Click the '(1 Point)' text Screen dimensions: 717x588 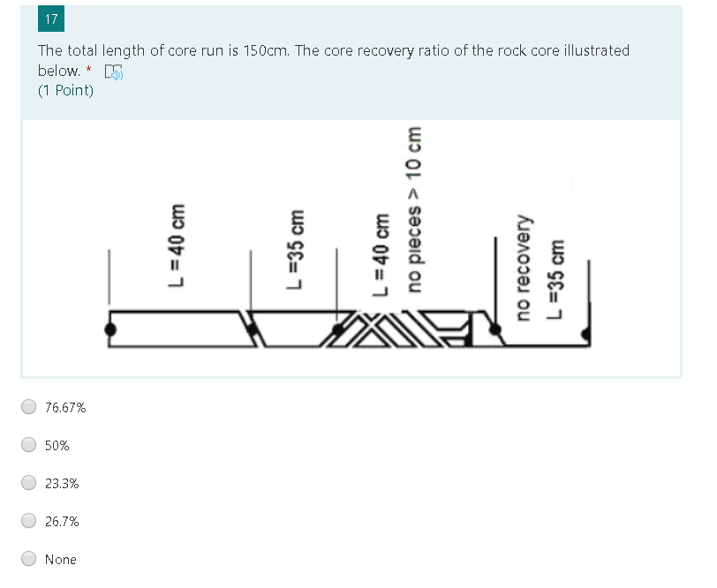tap(65, 90)
